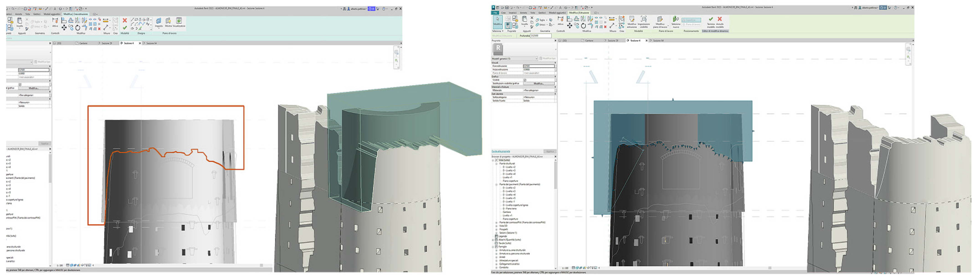
Task: Open the Guida alle proprietà link
Action: point(501,151)
